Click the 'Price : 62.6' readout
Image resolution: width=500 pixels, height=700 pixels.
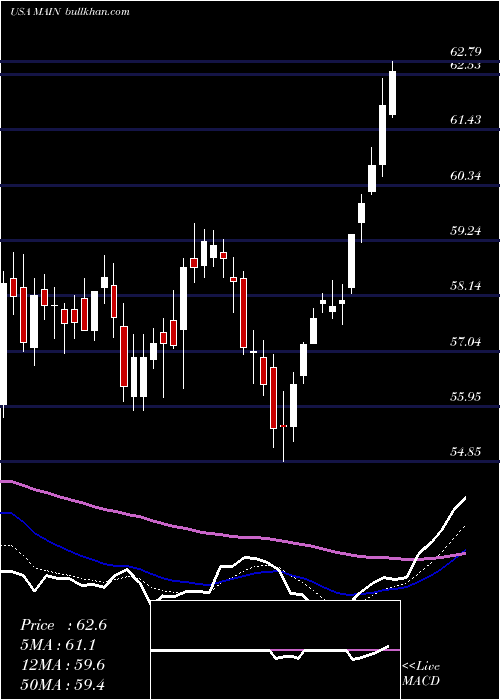[63, 625]
